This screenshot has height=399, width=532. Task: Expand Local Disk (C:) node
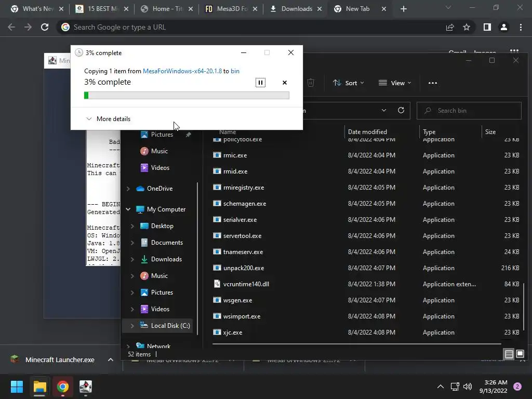point(132,326)
